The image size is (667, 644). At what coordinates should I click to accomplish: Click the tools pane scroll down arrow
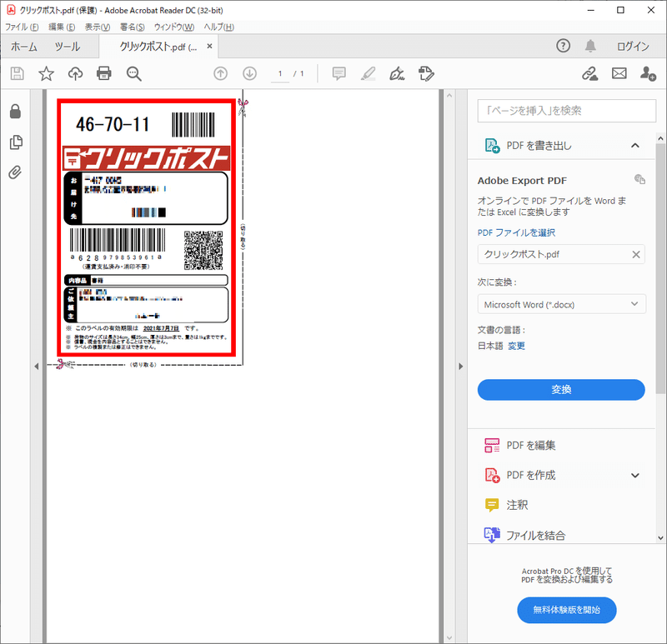[x=660, y=537]
